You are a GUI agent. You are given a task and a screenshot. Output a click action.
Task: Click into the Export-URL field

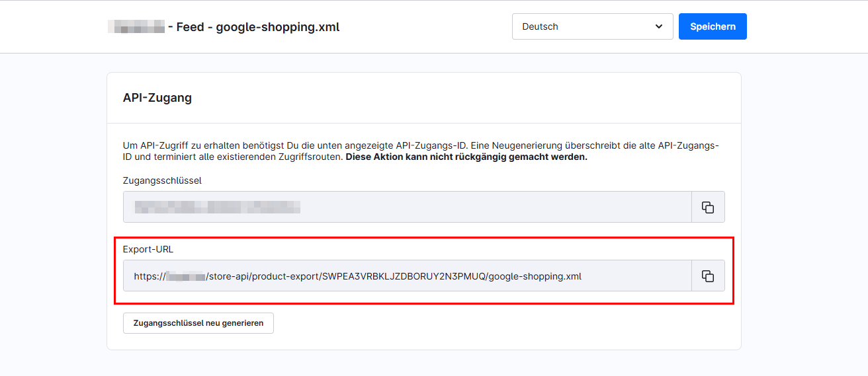pyautogui.click(x=408, y=276)
